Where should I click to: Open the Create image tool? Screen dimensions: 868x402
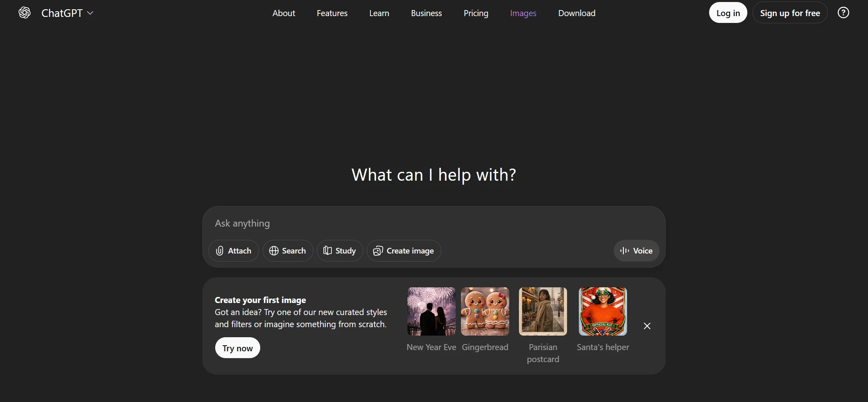pyautogui.click(x=403, y=250)
